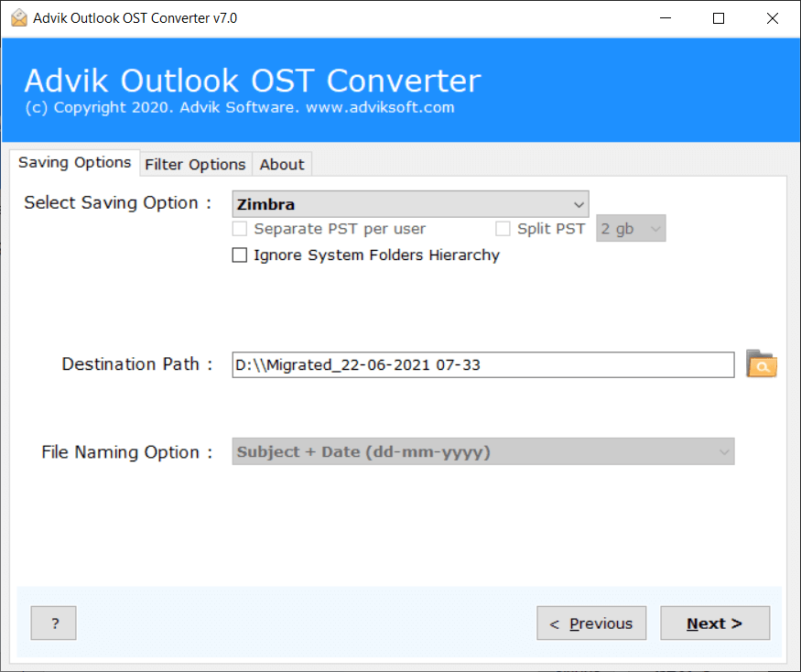The width and height of the screenshot is (801, 672).
Task: Switch to the Saving Options tab
Action: pos(74,162)
